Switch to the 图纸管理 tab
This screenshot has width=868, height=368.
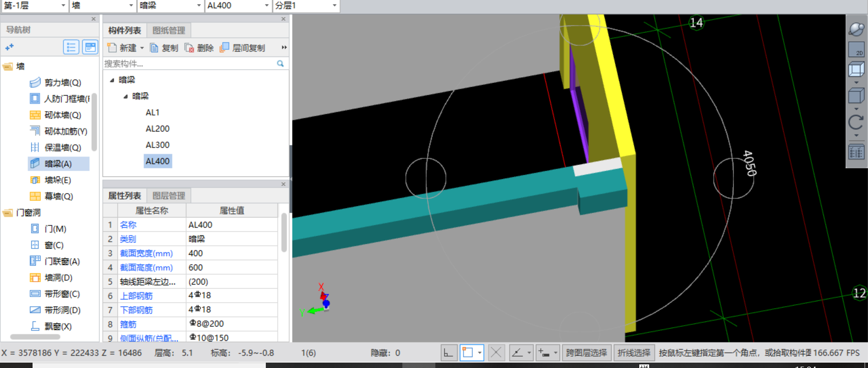[x=169, y=30]
